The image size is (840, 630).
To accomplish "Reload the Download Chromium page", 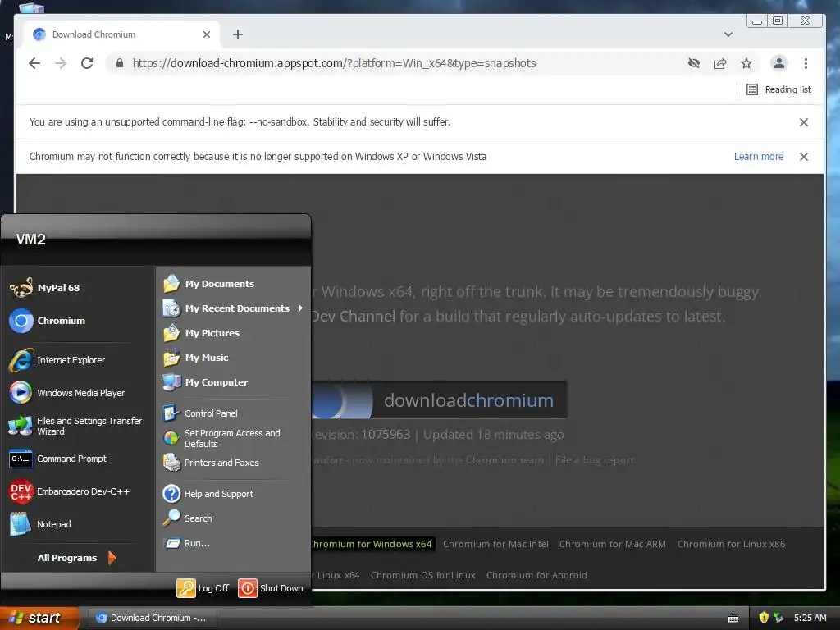I will pyautogui.click(x=87, y=63).
